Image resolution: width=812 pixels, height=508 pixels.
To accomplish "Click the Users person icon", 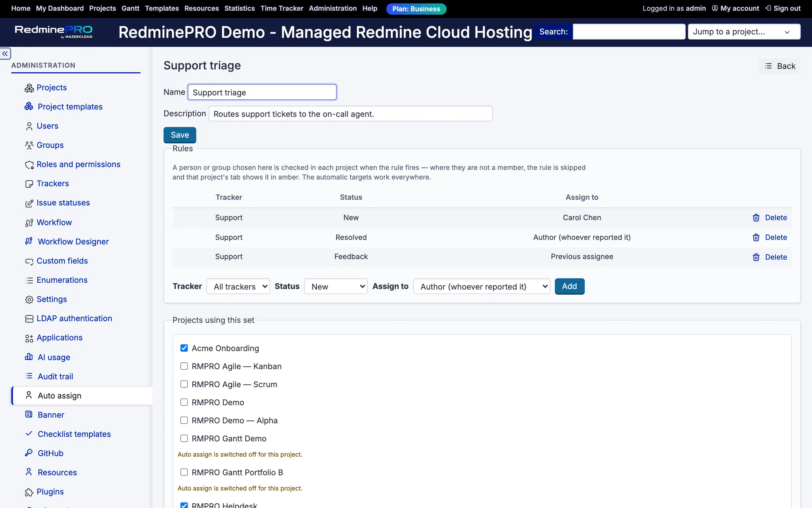I will tap(29, 126).
